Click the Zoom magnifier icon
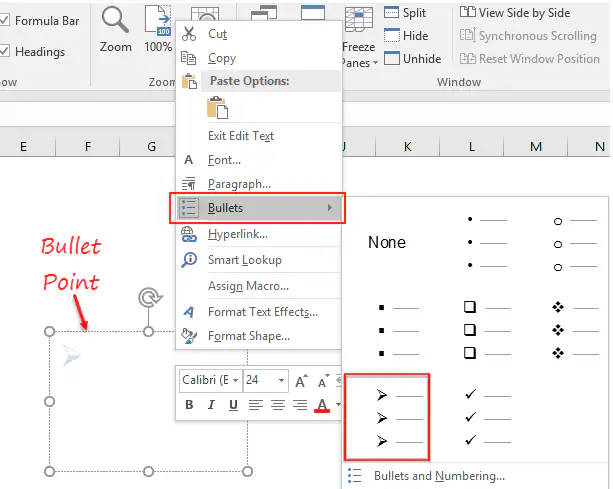The width and height of the screenshot is (613, 489). click(x=115, y=20)
